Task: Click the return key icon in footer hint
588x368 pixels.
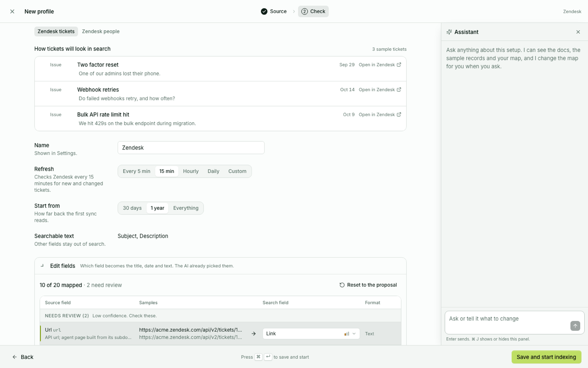Action: [268, 357]
